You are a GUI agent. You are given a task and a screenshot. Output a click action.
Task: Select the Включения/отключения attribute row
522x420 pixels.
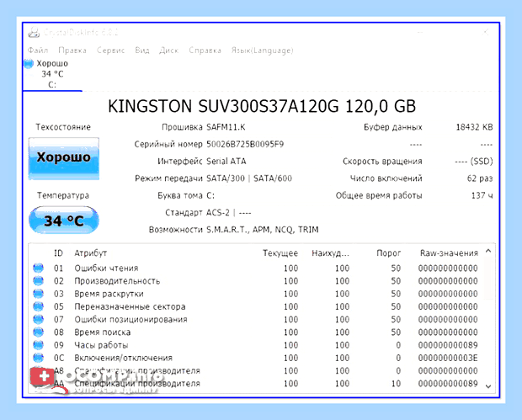[256, 358]
